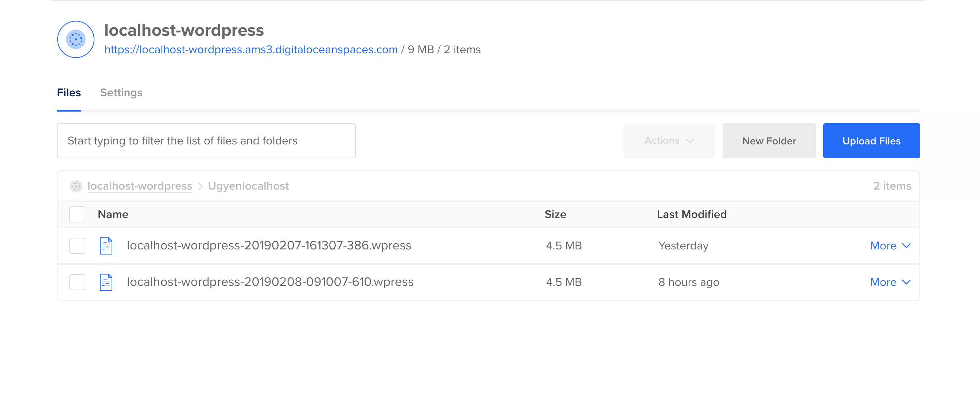Open the Actions dropdown
Viewport: 980px width, 396px height.
click(669, 141)
